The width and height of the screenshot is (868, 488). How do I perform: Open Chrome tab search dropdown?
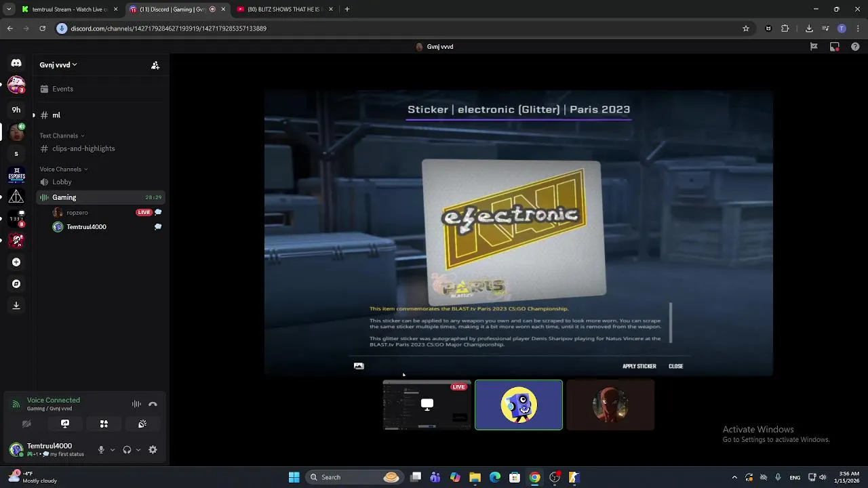[x=8, y=9]
